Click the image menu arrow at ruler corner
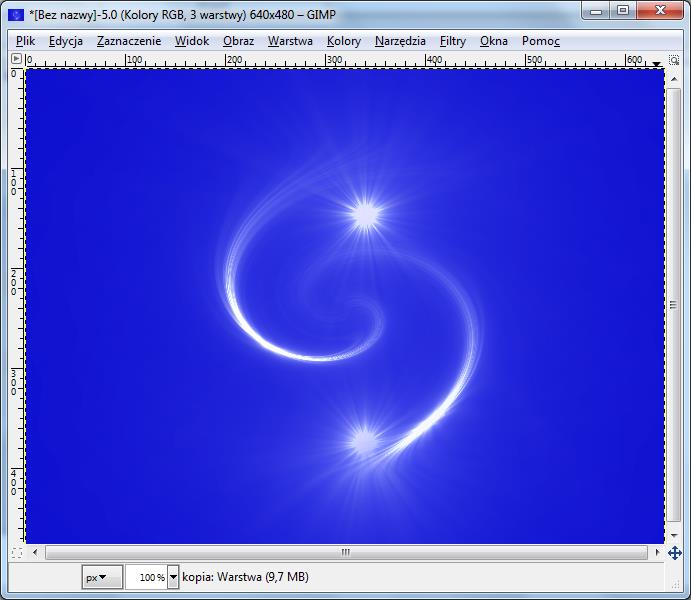The width and height of the screenshot is (691, 600). click(16, 59)
